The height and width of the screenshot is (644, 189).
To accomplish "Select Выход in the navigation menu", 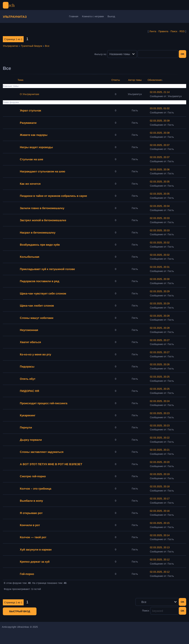I will point(111,16).
